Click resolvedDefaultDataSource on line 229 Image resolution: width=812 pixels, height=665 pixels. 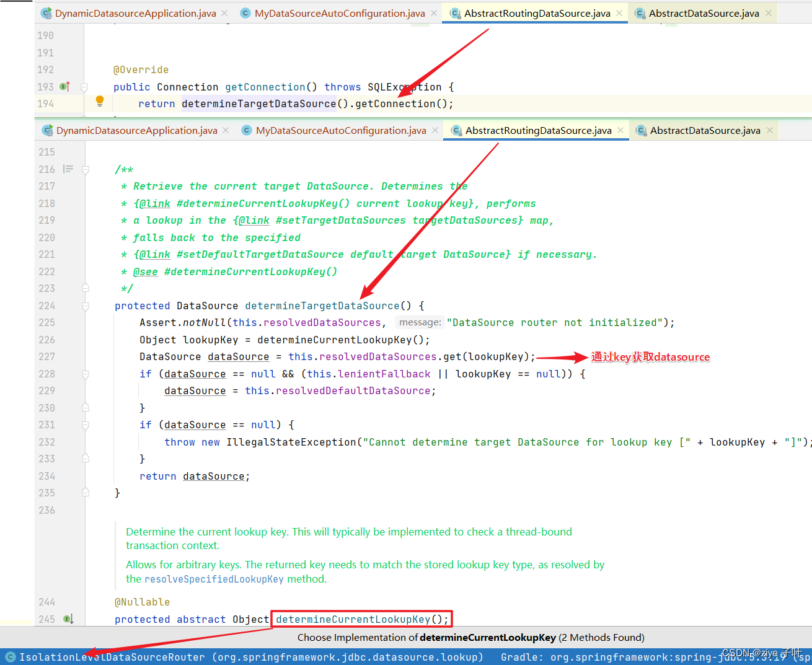click(x=353, y=390)
